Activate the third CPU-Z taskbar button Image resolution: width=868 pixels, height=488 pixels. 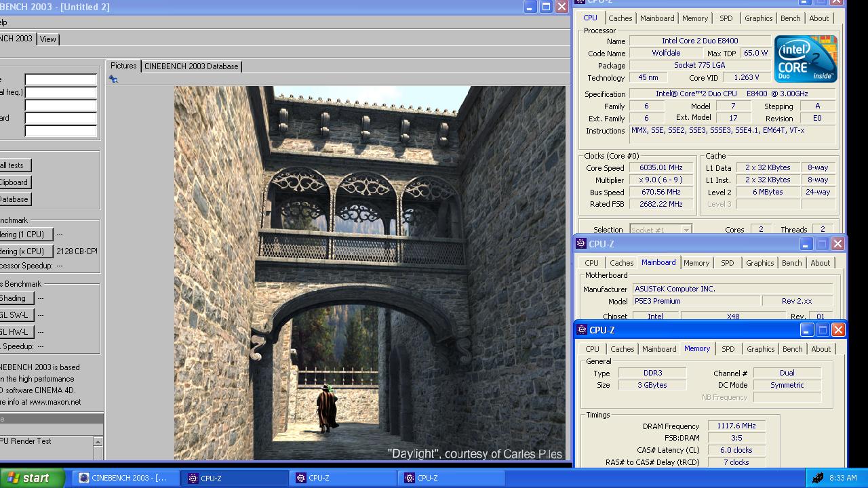pyautogui.click(x=452, y=478)
